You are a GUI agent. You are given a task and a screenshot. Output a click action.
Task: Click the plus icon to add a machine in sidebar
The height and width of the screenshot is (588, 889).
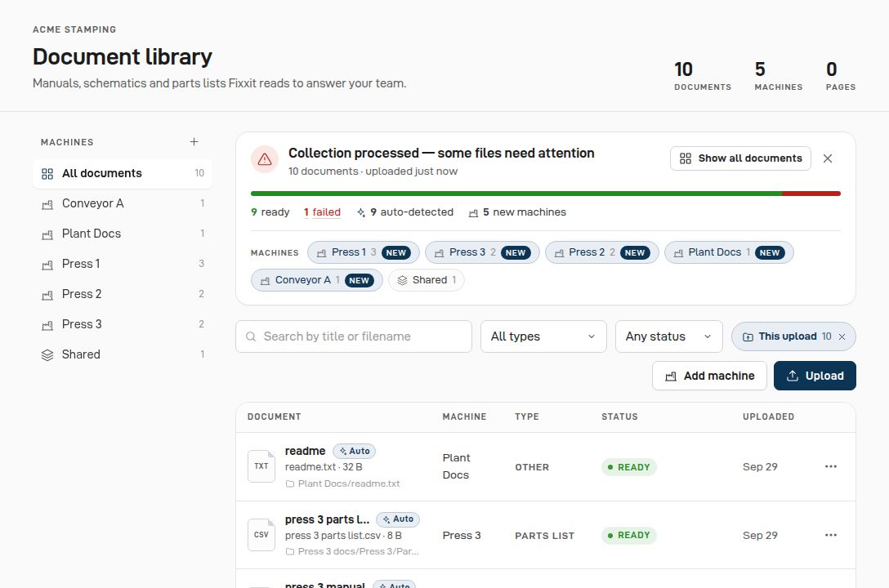194,141
